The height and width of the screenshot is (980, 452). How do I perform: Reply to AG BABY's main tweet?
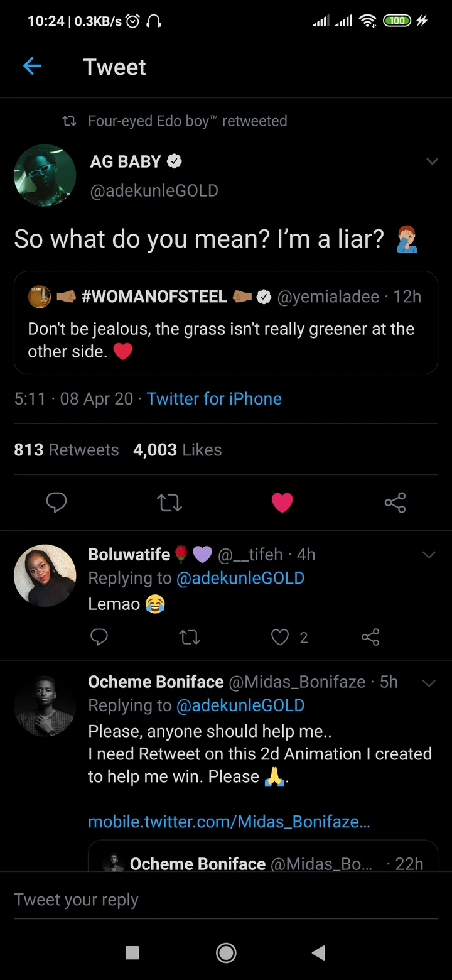pyautogui.click(x=56, y=503)
